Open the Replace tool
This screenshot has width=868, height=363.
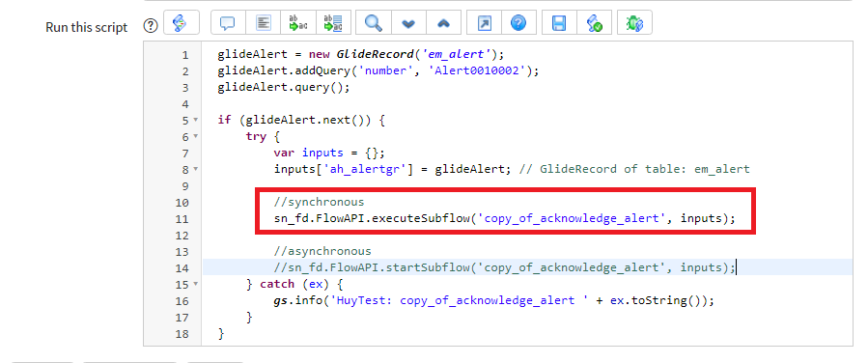(x=298, y=23)
